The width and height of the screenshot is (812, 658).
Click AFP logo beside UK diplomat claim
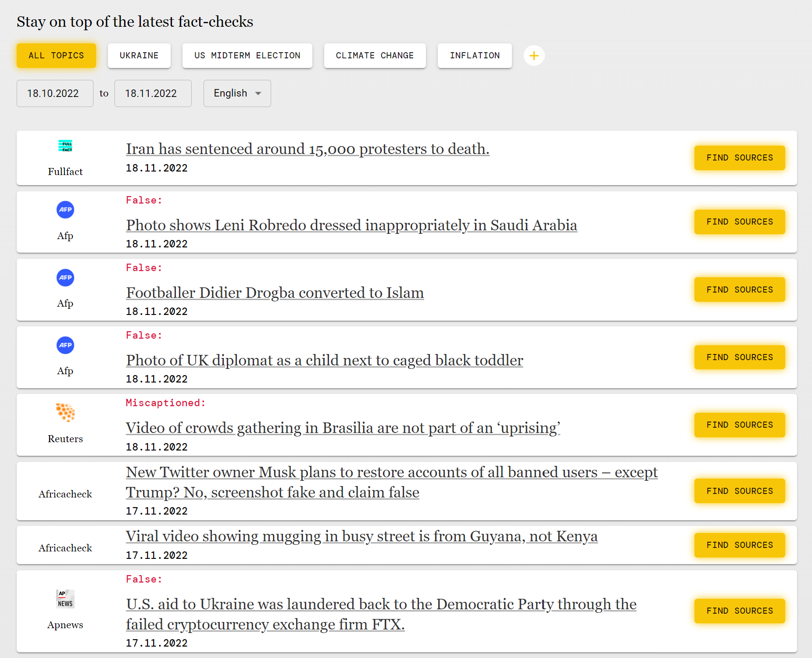pyautogui.click(x=65, y=345)
